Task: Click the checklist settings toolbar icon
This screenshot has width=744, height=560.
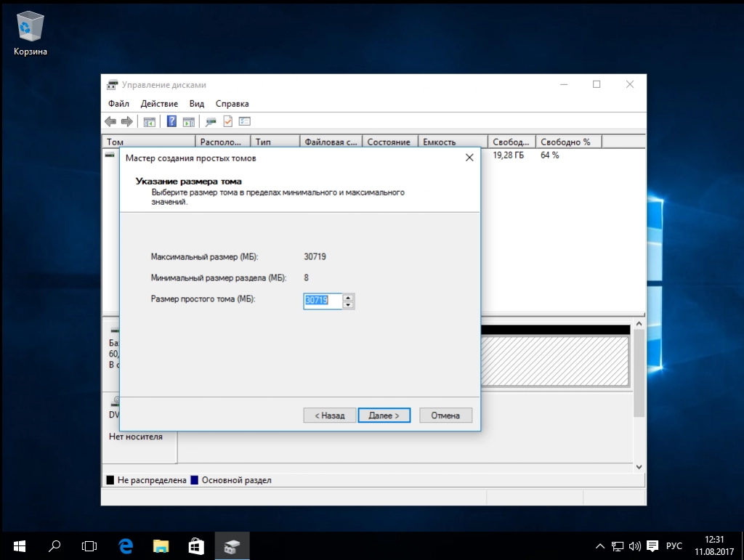Action: (244, 121)
